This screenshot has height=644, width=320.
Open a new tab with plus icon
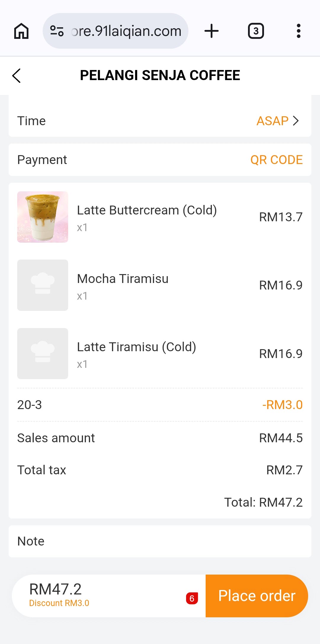(212, 31)
